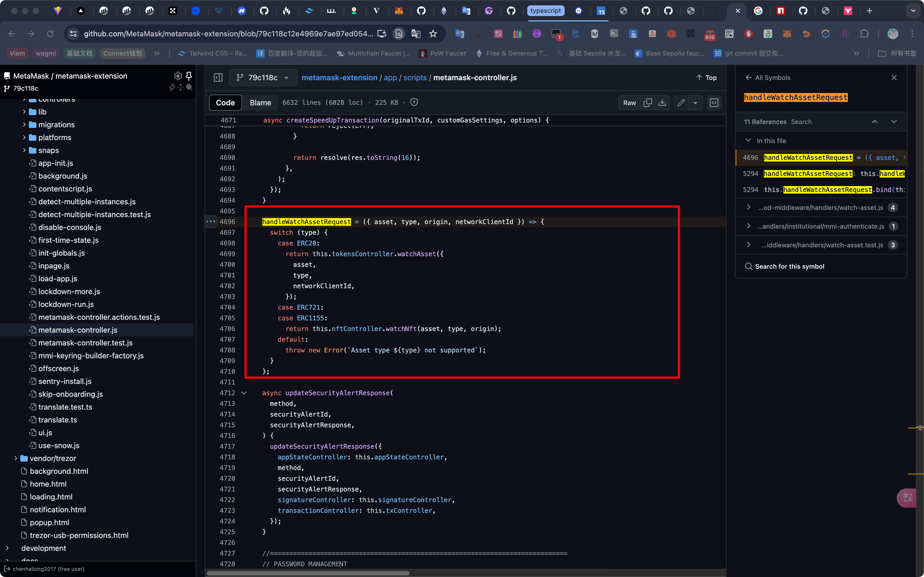Open the sidebar settings gear icon
The height and width of the screenshot is (577, 924).
(x=178, y=76)
